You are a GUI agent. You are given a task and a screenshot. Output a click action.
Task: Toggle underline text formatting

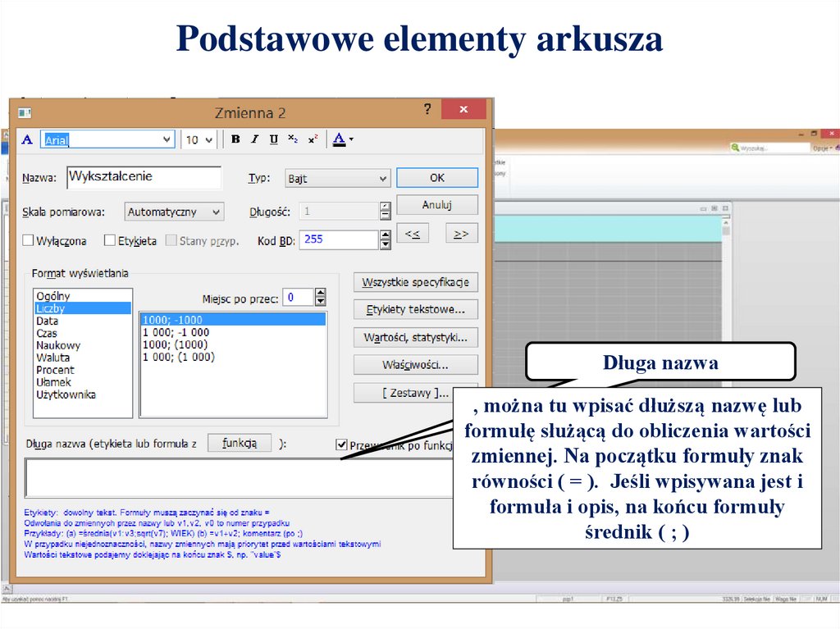point(273,139)
